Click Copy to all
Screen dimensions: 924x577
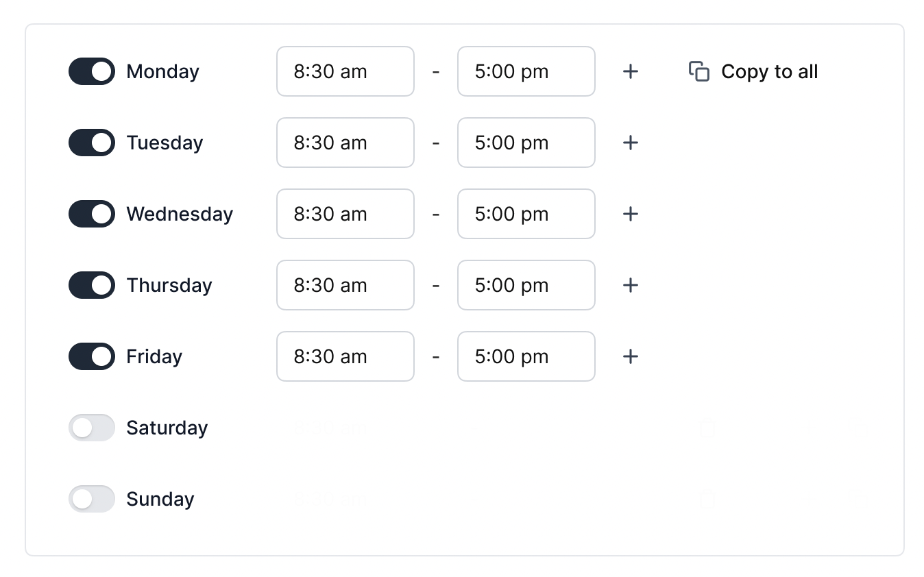click(x=769, y=71)
